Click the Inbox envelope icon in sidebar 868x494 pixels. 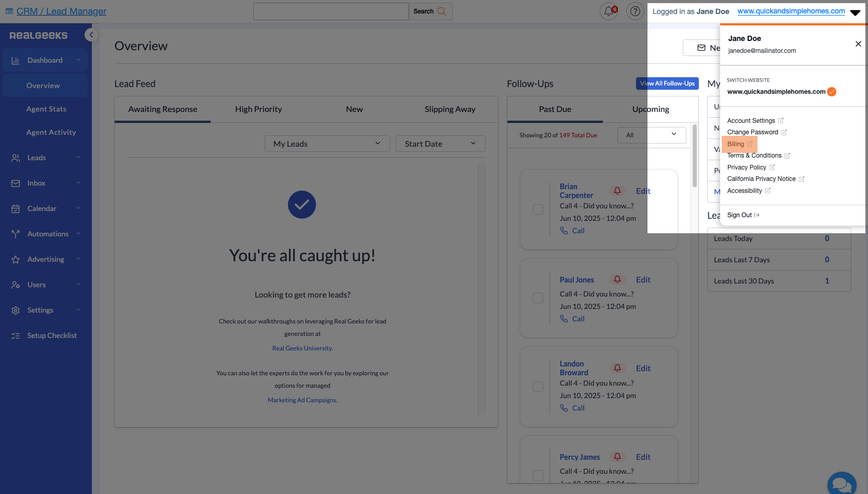click(16, 183)
